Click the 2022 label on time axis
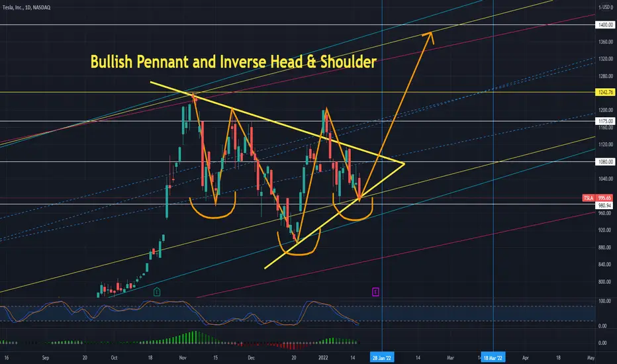This screenshot has height=364, width=617. click(323, 357)
